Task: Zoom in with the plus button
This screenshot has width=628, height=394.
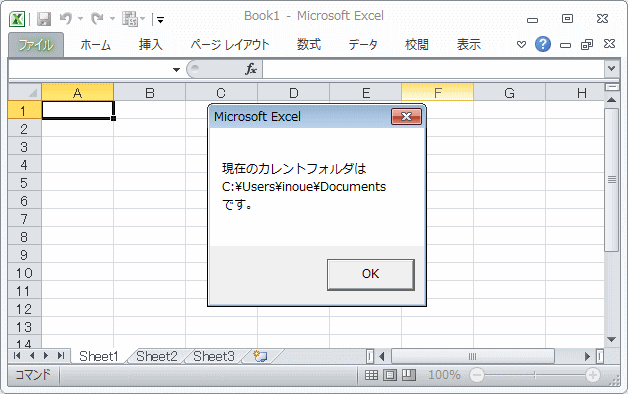Action: click(x=593, y=375)
